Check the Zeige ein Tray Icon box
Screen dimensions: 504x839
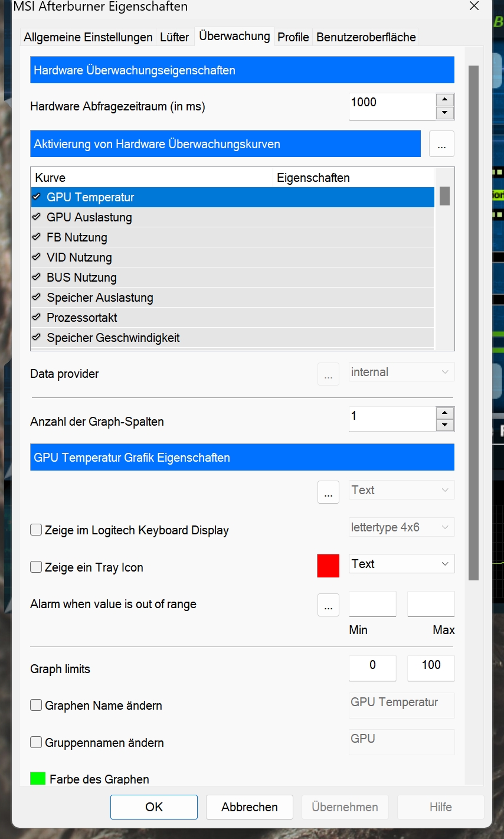click(37, 567)
